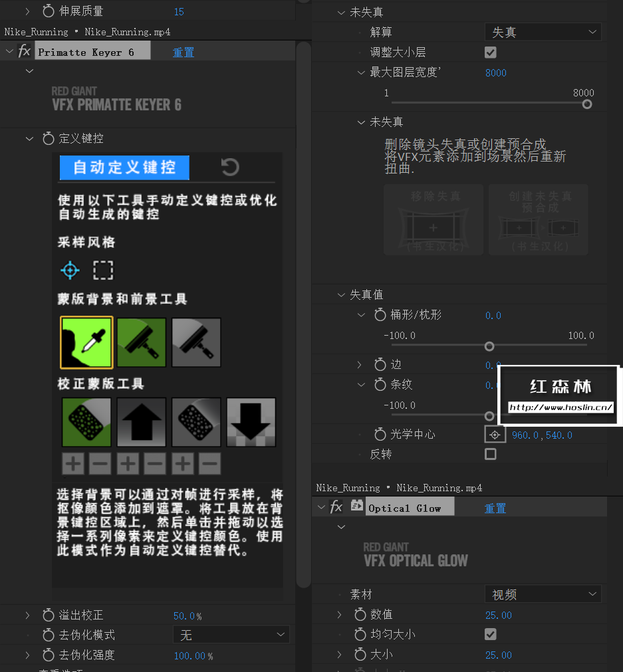
Task: Collapse the 最大图层宽度 property
Action: point(361,72)
